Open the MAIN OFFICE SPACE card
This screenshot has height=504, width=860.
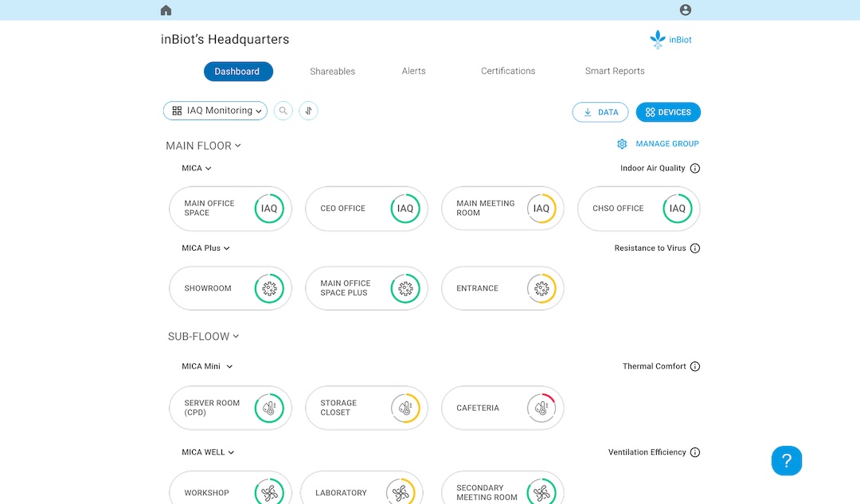click(x=230, y=209)
